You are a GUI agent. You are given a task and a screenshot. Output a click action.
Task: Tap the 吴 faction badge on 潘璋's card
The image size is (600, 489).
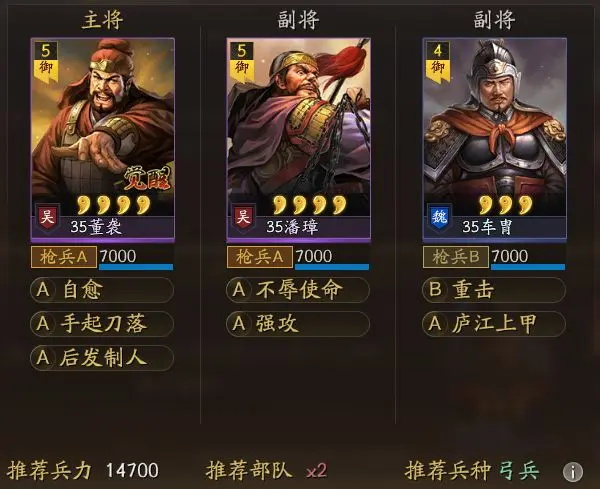point(243,218)
